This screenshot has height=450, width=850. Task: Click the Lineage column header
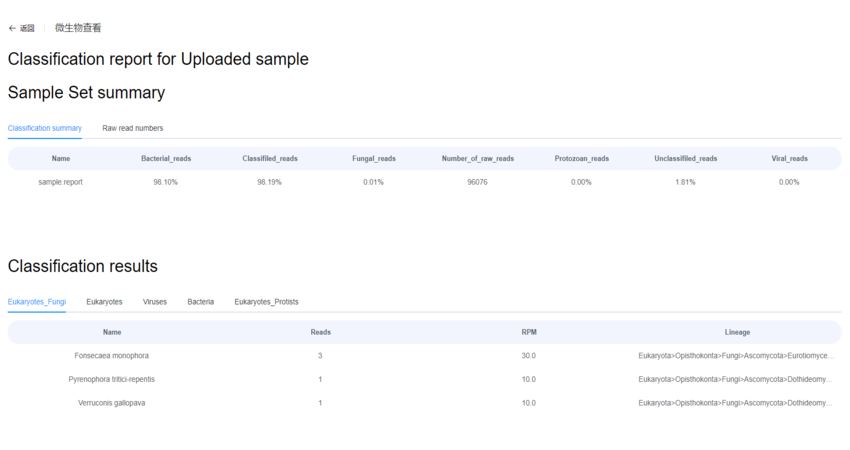737,332
